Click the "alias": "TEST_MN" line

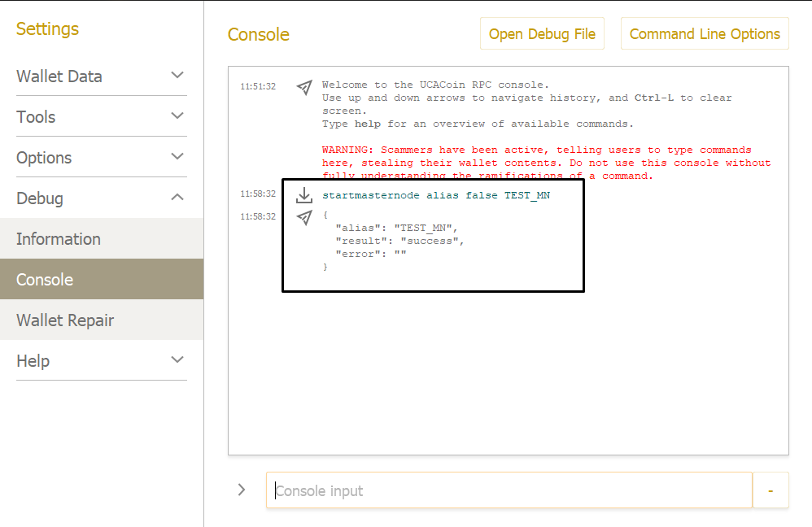coord(396,228)
